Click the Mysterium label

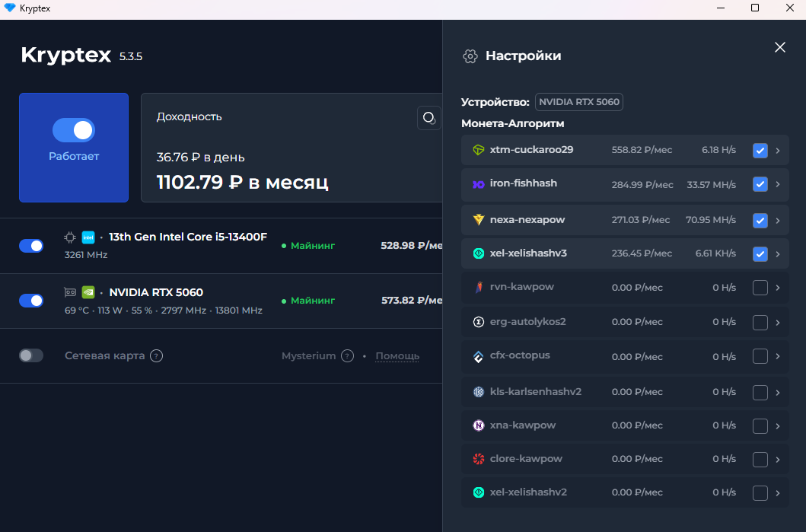tap(308, 355)
